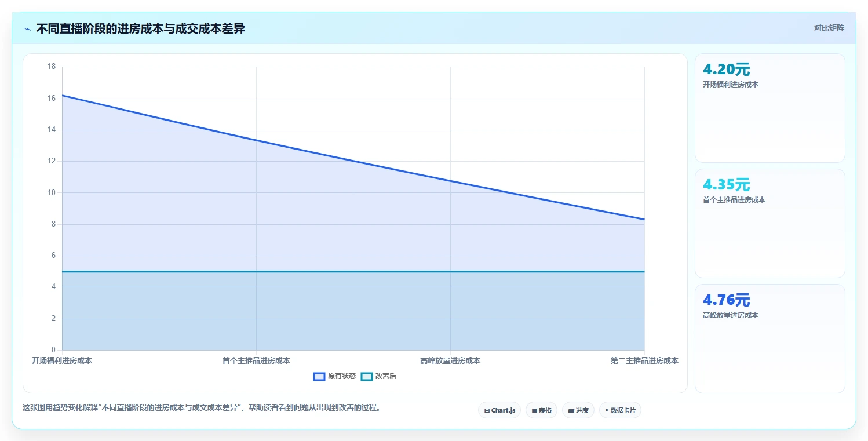Viewport: 868px width, 441px height.
Task: Click the 表格 tag
Action: [541, 410]
